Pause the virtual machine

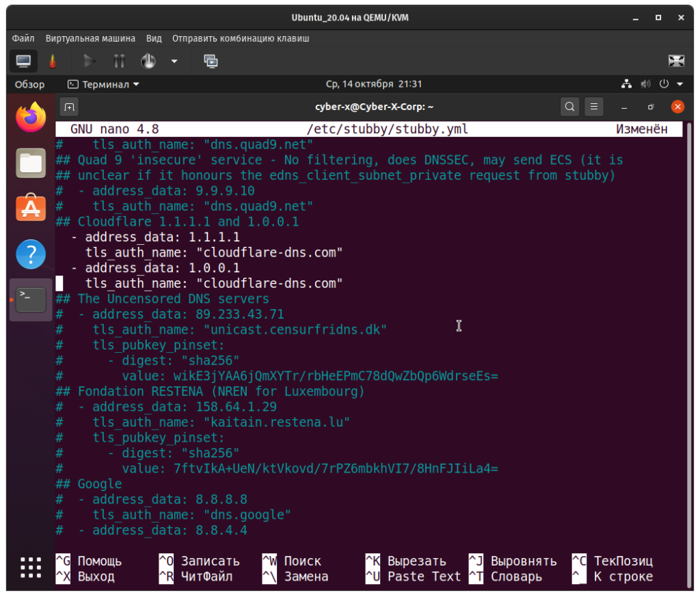click(119, 61)
